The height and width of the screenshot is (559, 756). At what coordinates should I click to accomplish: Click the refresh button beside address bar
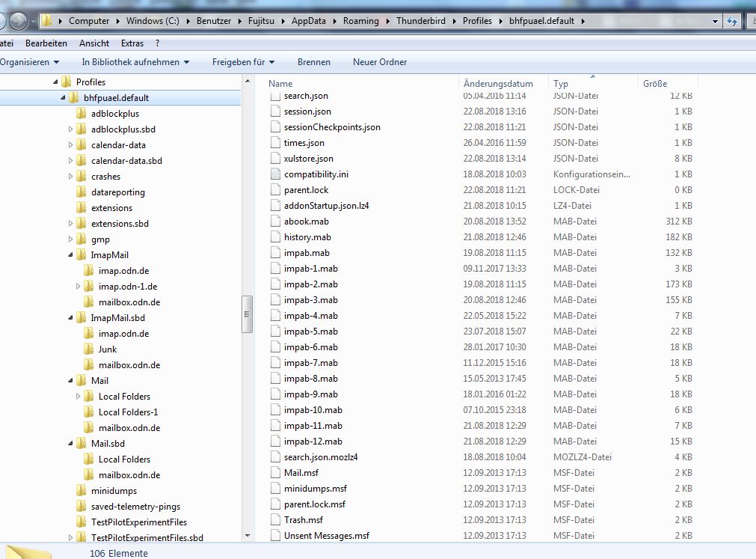coord(731,21)
